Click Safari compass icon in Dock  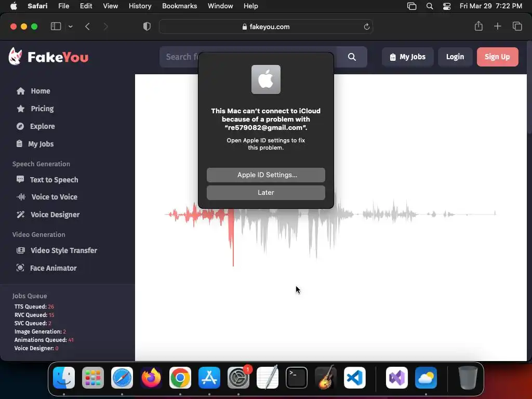pos(122,378)
